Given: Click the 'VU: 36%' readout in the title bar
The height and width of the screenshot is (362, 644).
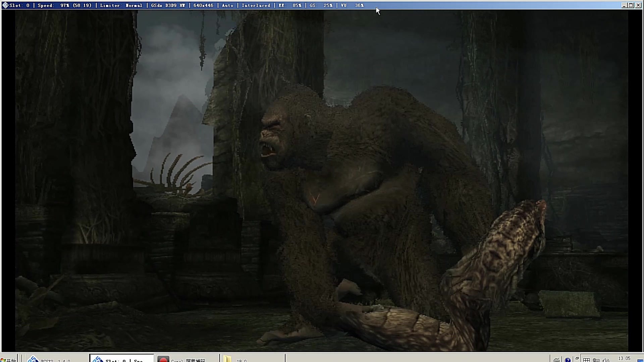Looking at the screenshot, I should coord(352,5).
